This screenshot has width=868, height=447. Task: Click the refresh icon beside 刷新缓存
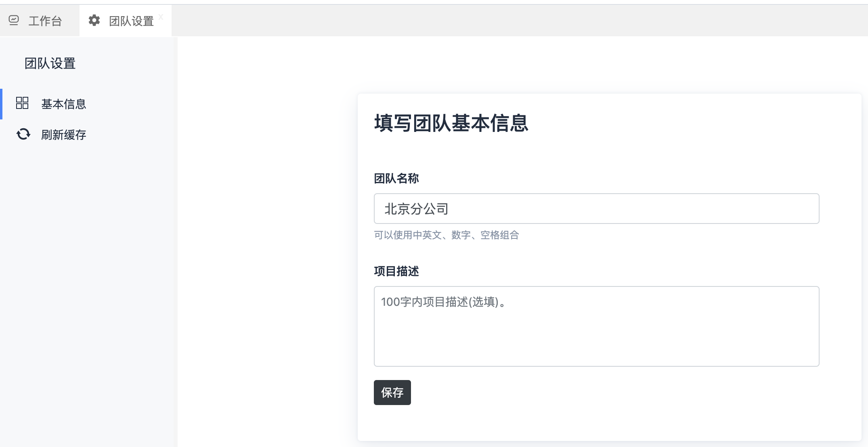tap(23, 134)
